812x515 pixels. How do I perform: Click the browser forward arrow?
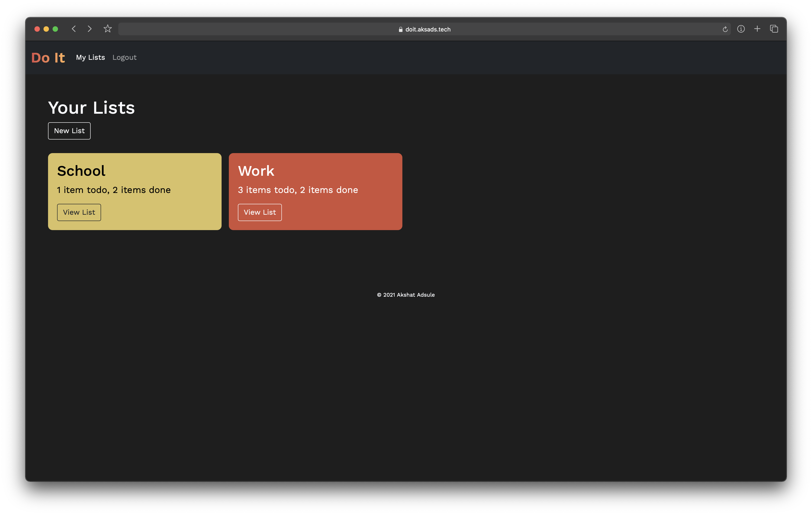point(89,29)
